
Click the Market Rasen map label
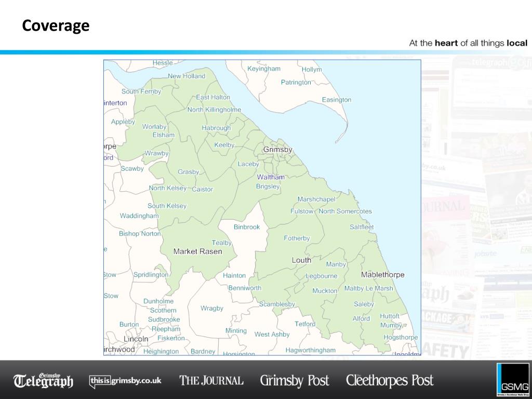coord(198,251)
